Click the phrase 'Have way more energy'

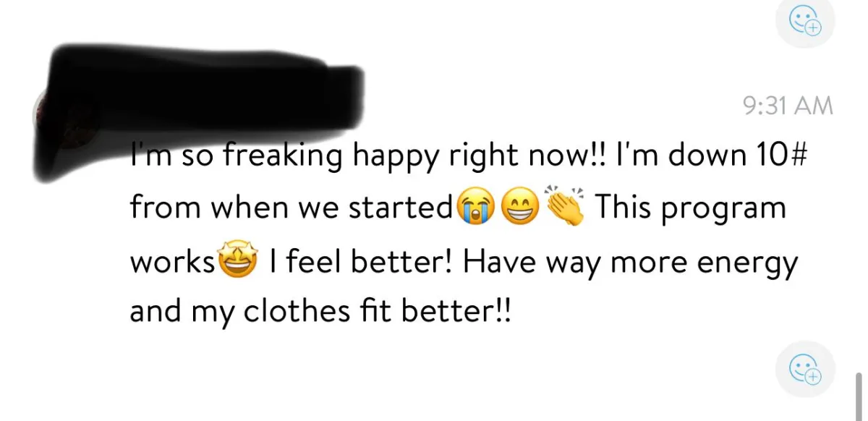pos(630,263)
